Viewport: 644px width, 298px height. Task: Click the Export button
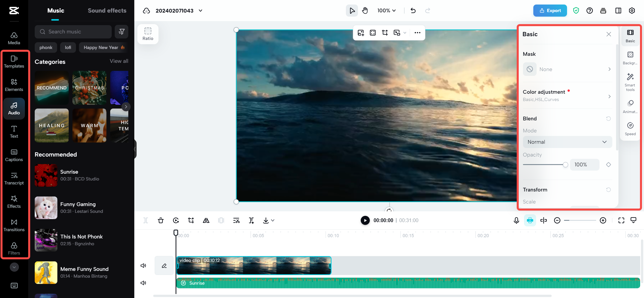click(550, 11)
